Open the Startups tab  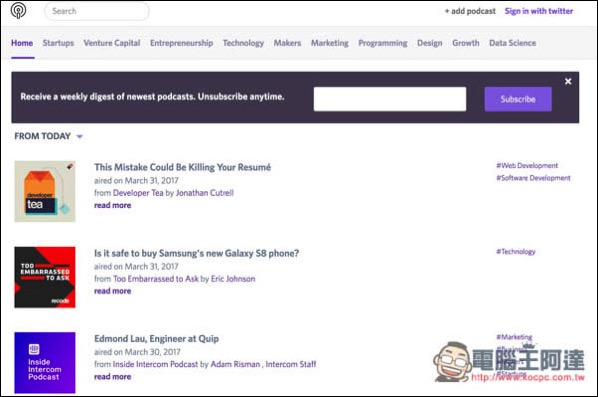pos(58,43)
